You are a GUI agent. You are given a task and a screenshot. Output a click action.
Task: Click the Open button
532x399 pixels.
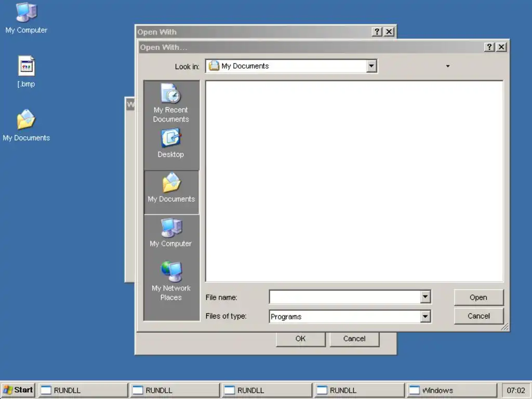(x=478, y=298)
